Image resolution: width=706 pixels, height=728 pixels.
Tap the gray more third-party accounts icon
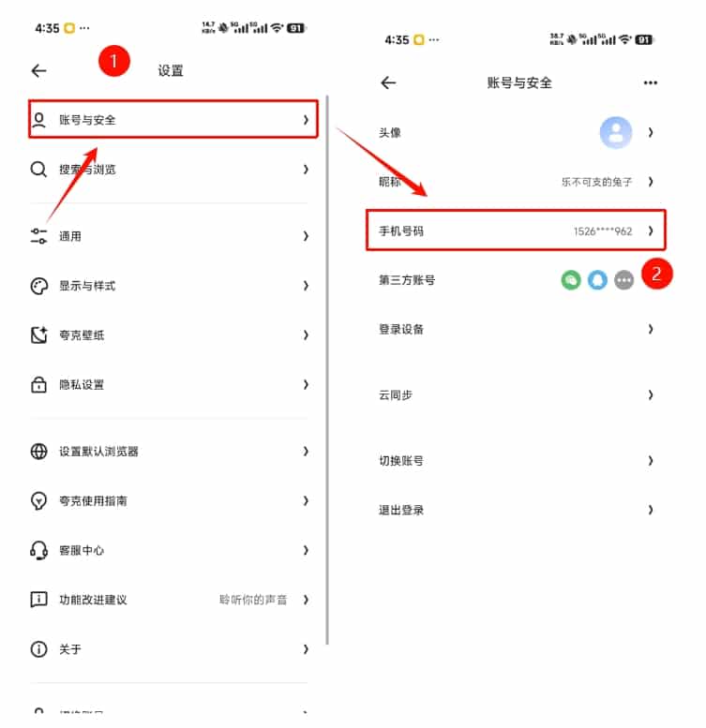[623, 280]
